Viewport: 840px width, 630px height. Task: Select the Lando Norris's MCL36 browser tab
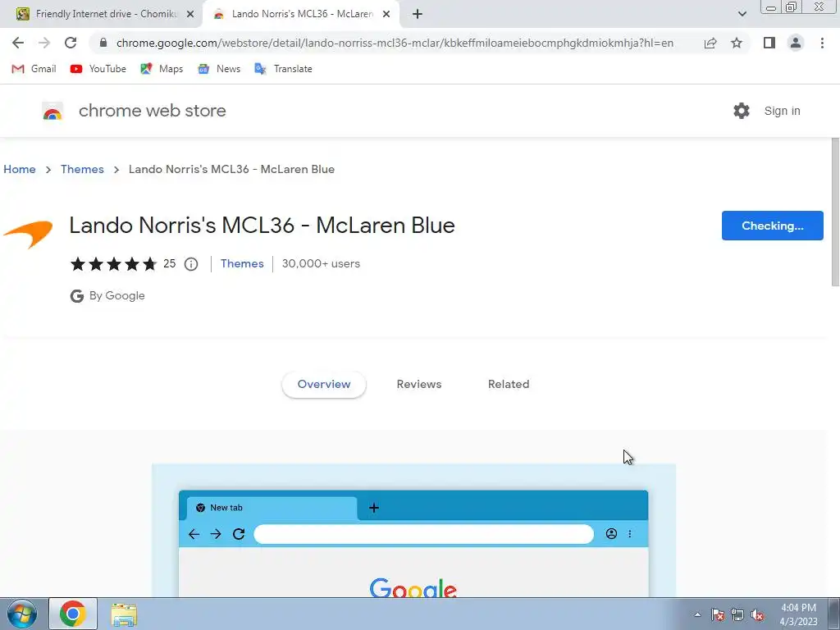301,14
